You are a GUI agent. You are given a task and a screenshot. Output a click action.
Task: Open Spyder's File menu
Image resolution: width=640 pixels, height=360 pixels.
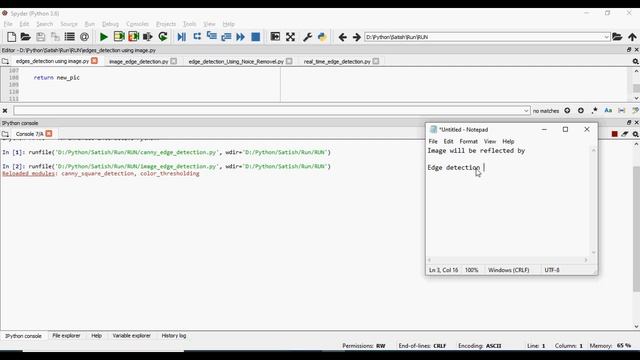click(x=8, y=24)
